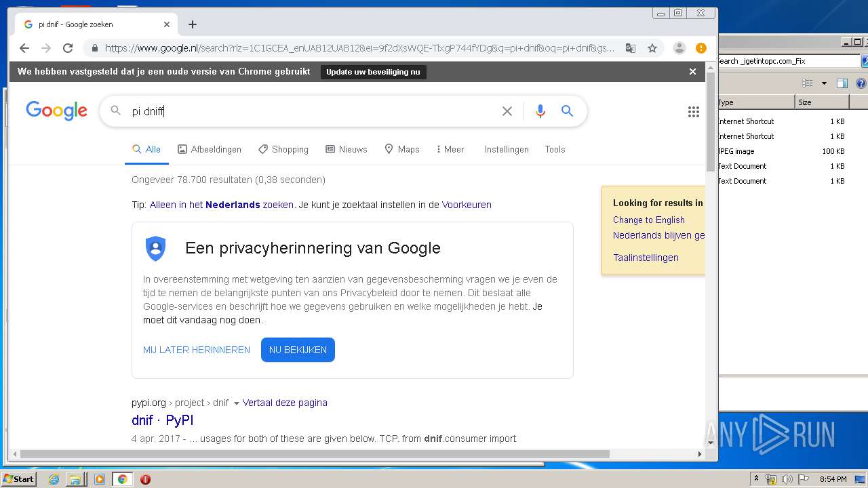Click the scroll-down arrow of the page scrollbar
The image size is (868, 488).
tap(711, 443)
